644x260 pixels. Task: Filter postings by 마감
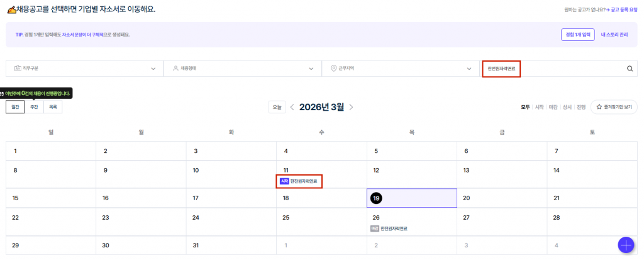pos(553,107)
